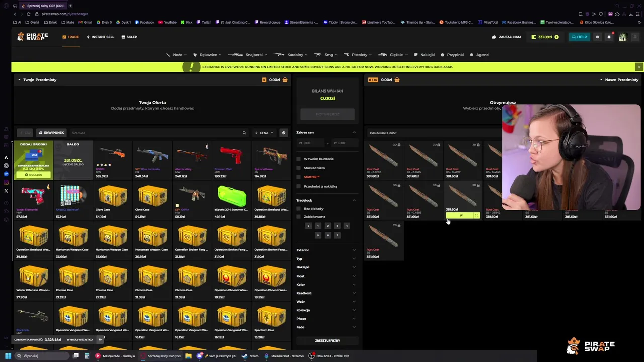Select the Crimson Web pistol item
644x362 pixels.
point(231,160)
